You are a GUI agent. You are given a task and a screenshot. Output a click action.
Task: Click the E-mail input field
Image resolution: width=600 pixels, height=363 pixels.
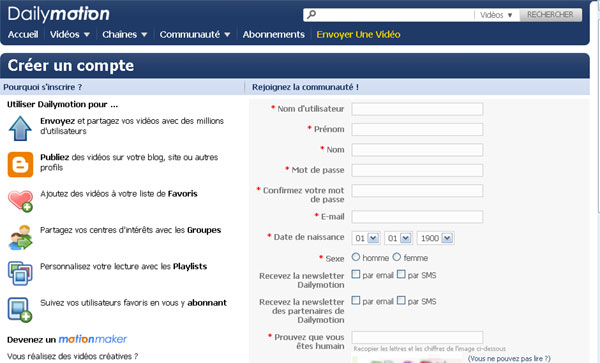pyautogui.click(x=417, y=217)
